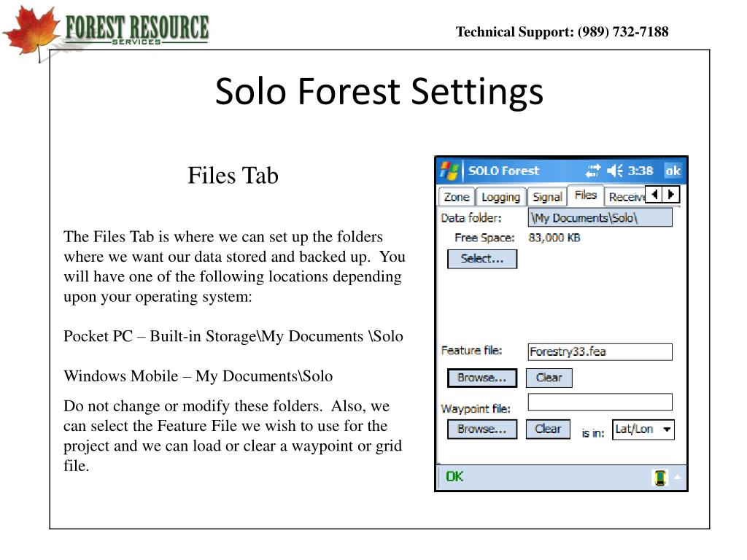Click the 83,000 KB free space value
The height and width of the screenshot is (560, 747).
click(554, 238)
